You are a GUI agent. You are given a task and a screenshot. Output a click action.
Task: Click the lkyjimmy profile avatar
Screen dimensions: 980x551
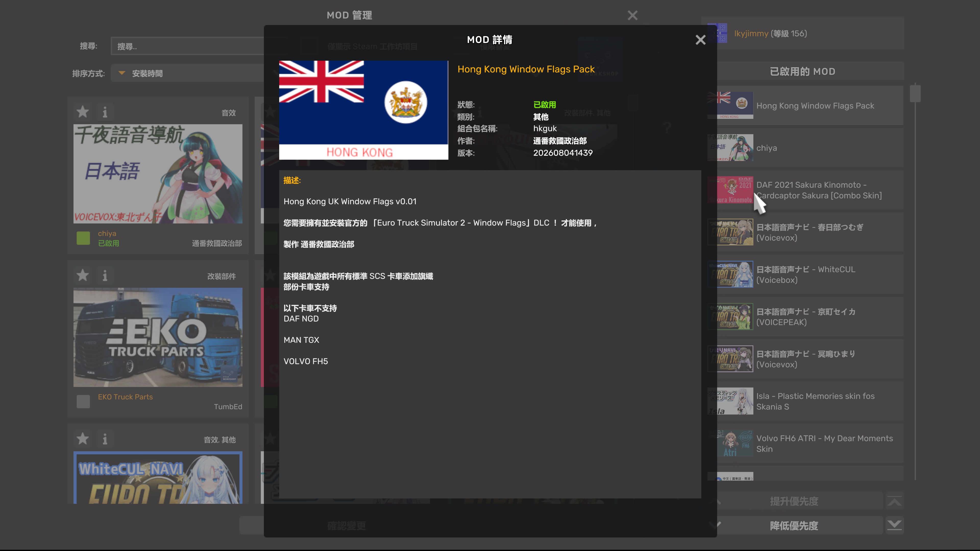pyautogui.click(x=717, y=33)
